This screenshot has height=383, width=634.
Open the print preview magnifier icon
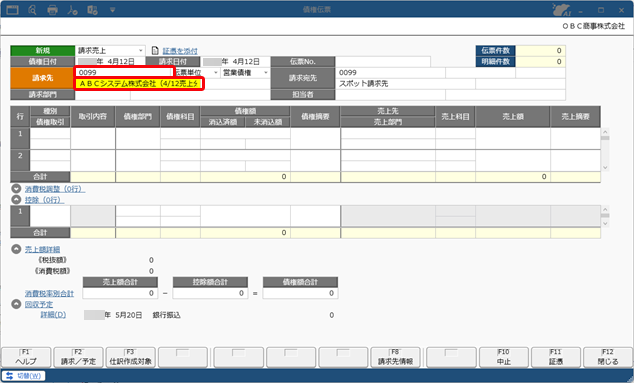pyautogui.click(x=32, y=10)
